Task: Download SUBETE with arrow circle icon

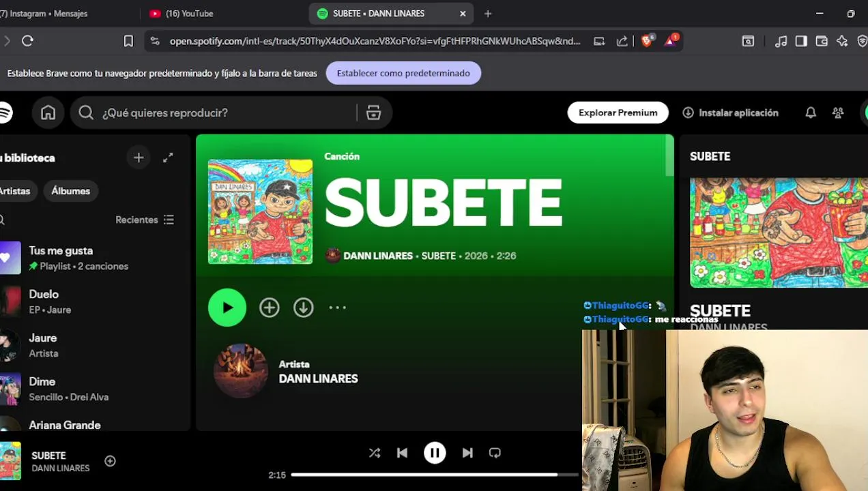Action: 304,308
